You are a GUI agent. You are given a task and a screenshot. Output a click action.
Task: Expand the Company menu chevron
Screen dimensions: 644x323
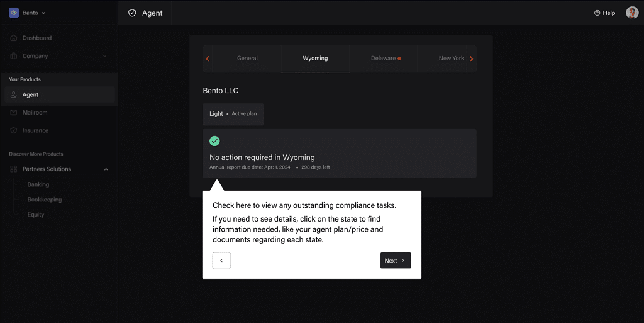click(105, 56)
